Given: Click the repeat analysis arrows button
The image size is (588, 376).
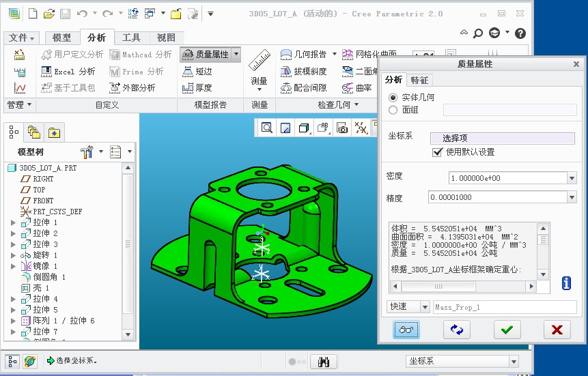Looking at the screenshot, I should [x=456, y=330].
